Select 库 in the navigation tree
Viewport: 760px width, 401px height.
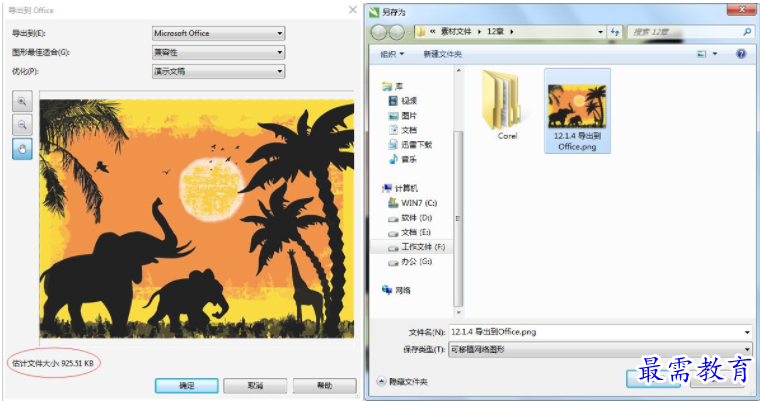point(393,86)
